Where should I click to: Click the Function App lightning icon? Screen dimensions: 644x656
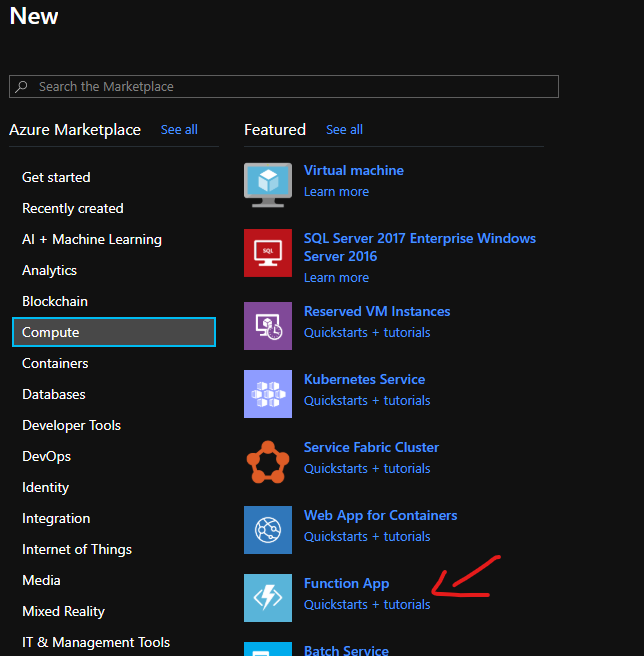268,598
